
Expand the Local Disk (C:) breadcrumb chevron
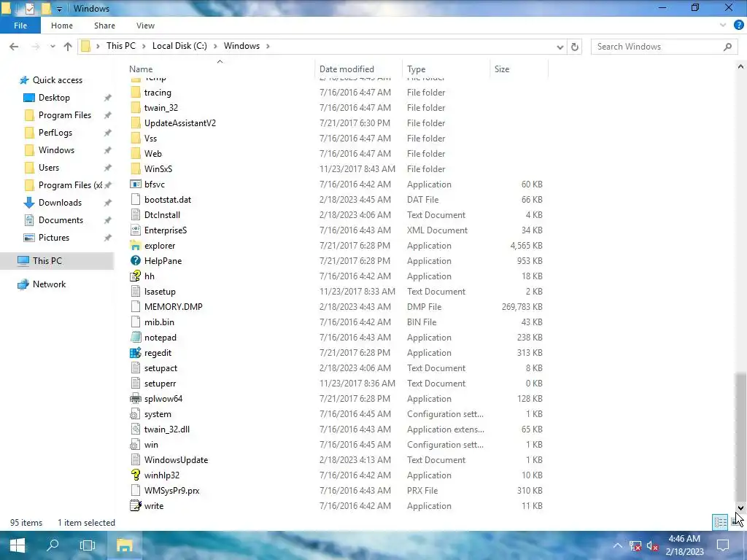(x=215, y=46)
